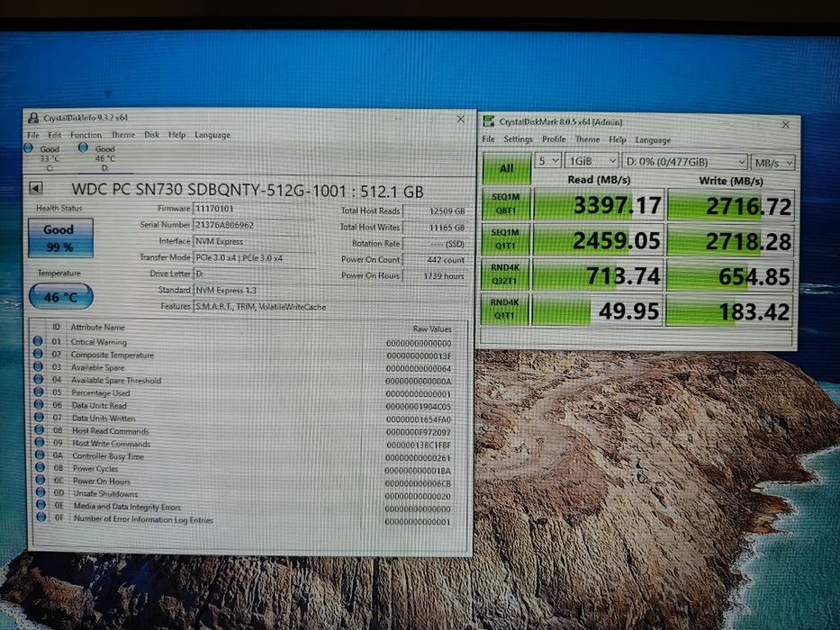Select drive D status icon (46 °C)

click(x=83, y=148)
